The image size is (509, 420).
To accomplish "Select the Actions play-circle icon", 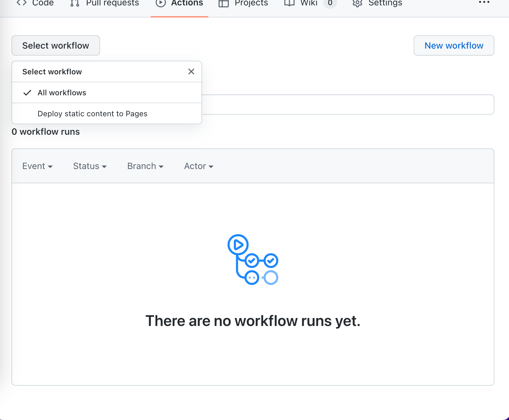I will 161,3.
